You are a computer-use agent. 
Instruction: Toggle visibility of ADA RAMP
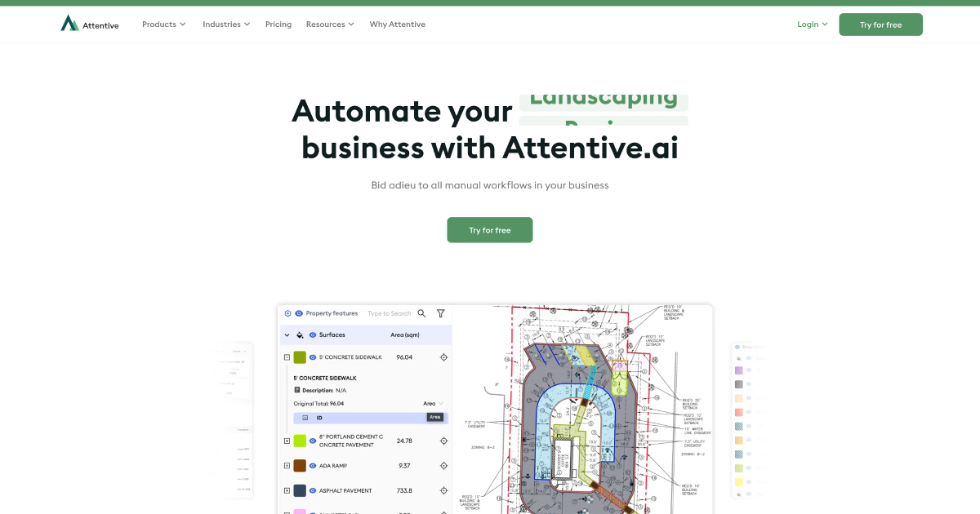[312, 466]
